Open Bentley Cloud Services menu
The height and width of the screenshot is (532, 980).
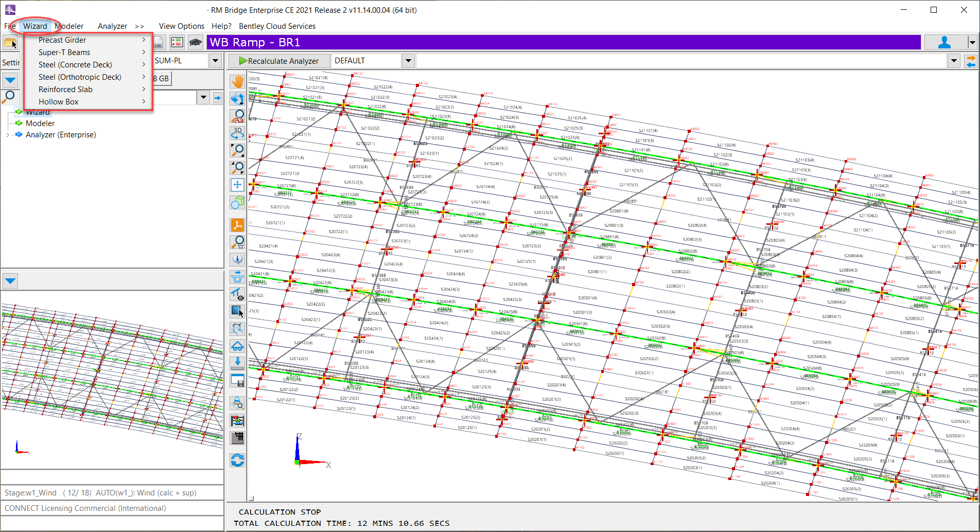277,26
